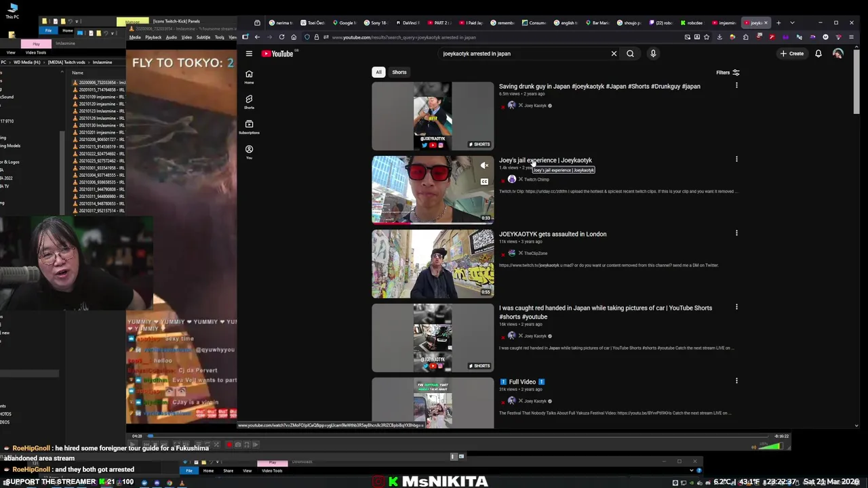Click the YouTube logo
Screen dimensions: 868x488
[277, 54]
